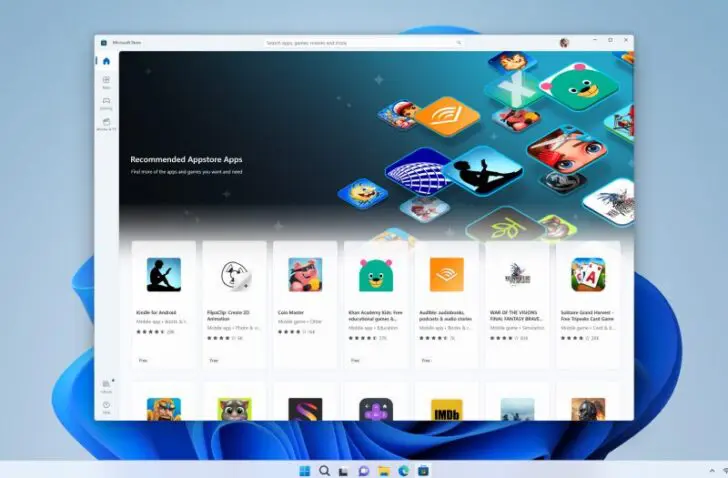Click the 'Coin Master' title text
728x478 pixels.
click(291, 312)
